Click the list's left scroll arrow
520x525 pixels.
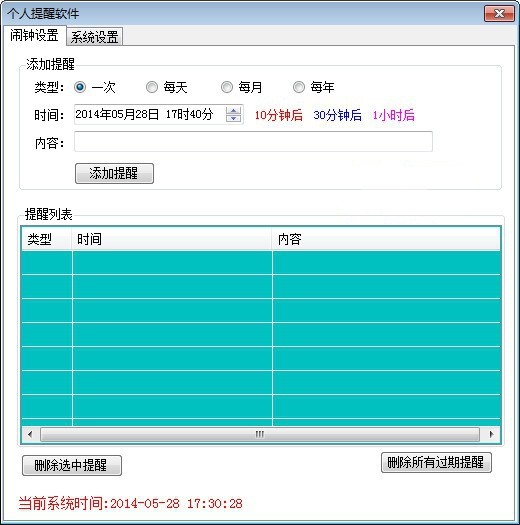(x=30, y=434)
